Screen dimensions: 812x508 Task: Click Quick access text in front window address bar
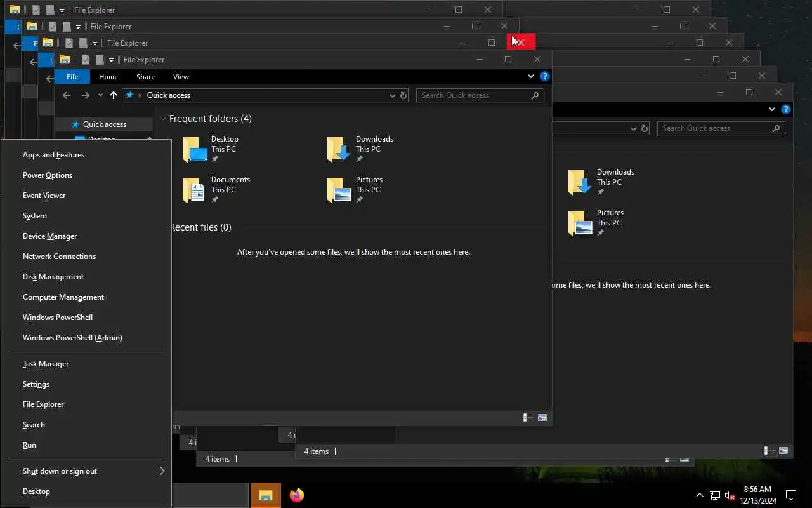(x=169, y=95)
